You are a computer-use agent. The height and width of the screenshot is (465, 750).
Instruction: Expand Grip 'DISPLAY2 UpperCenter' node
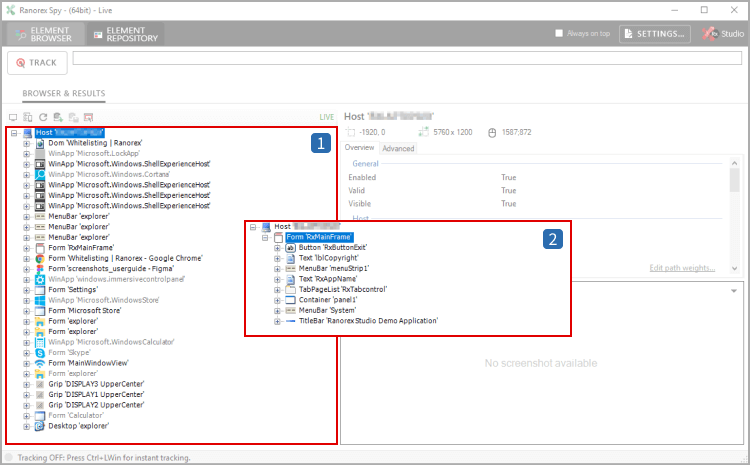tap(26, 405)
